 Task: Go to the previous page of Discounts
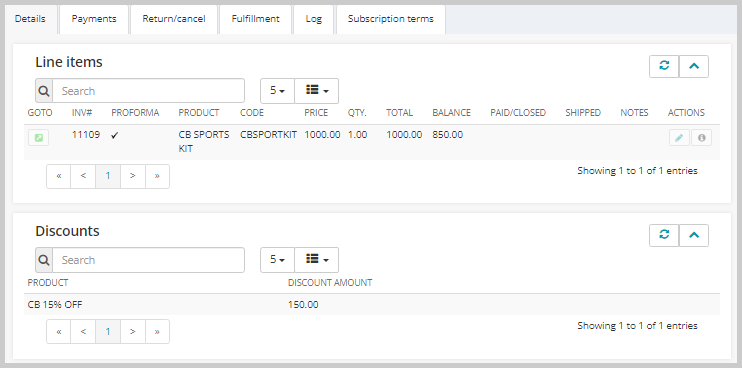click(83, 332)
